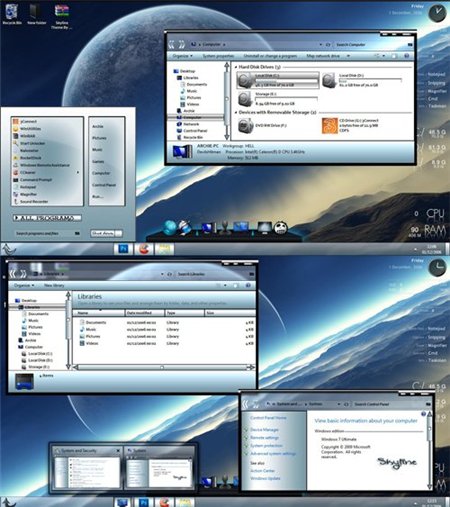
Task: Open address bar history dropdown in Computer window
Action: coord(321,44)
